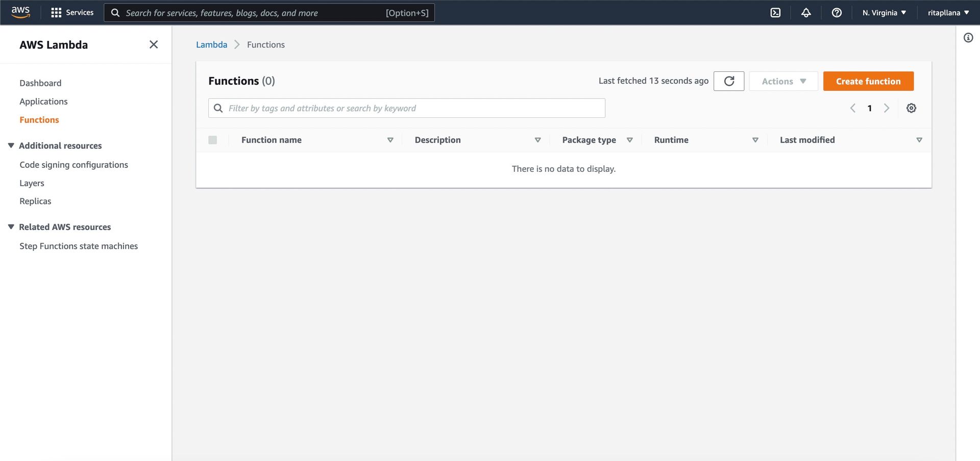Image resolution: width=980 pixels, height=461 pixels.
Task: Go to next page arrow
Action: 887,108
